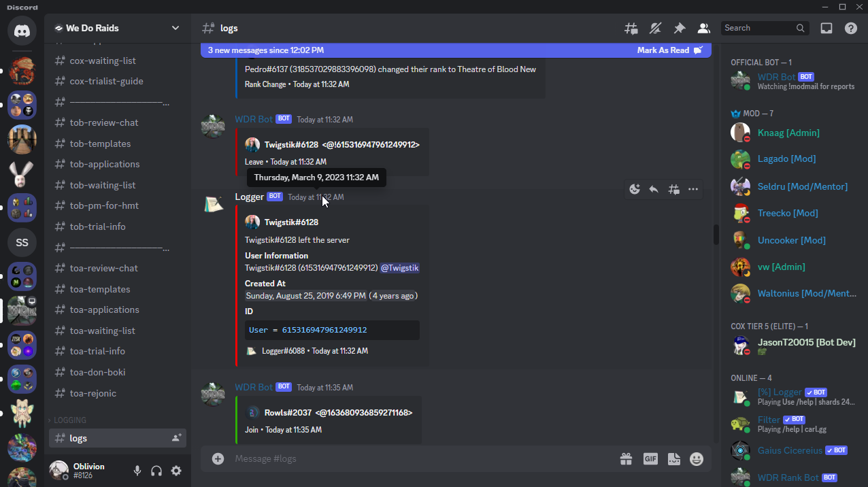Viewport: 868px width, 487px height.
Task: Open User Settings gear
Action: pyautogui.click(x=176, y=471)
